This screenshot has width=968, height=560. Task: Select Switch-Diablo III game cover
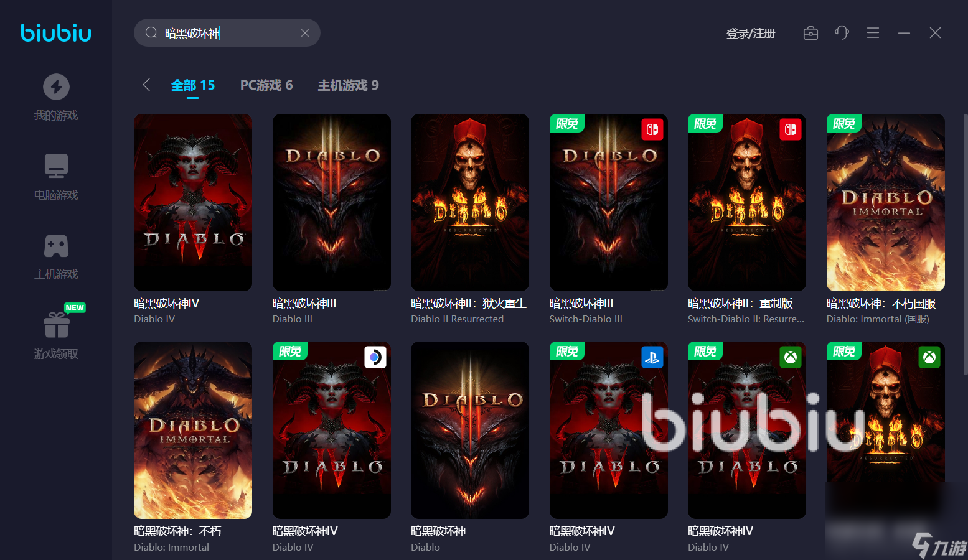608,202
